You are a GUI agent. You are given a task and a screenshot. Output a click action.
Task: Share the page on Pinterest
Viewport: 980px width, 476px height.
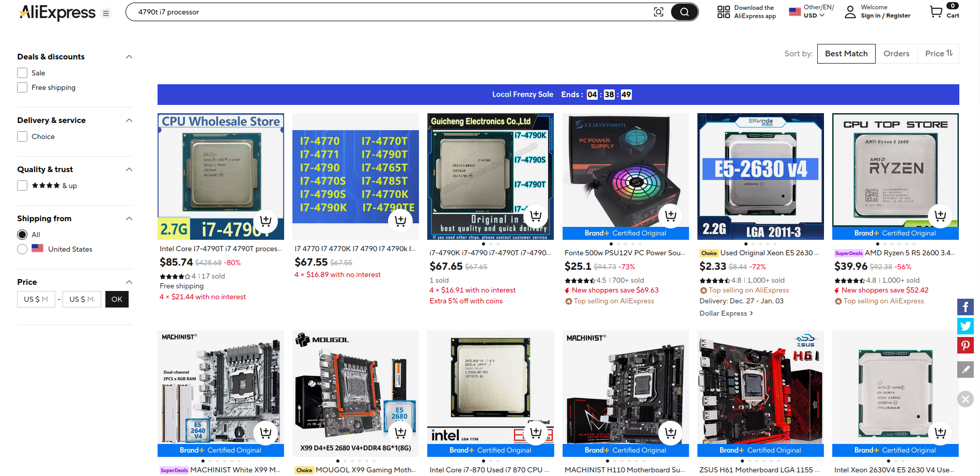(966, 345)
